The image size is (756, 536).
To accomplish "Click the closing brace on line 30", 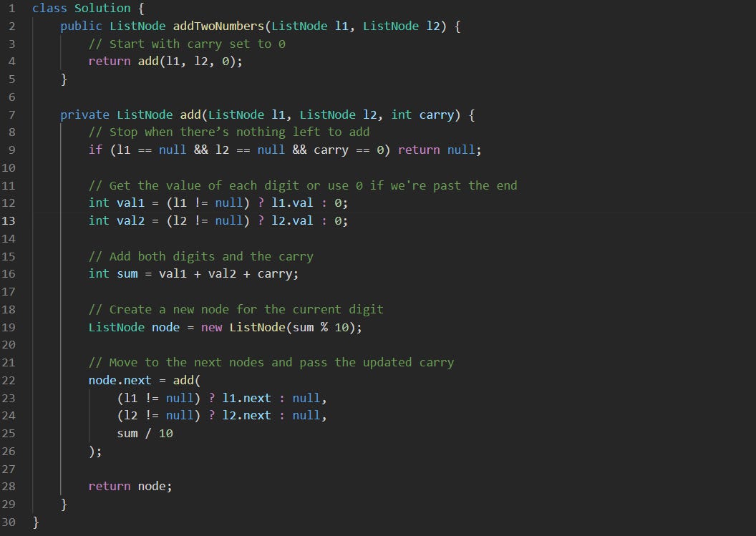I will [x=35, y=522].
